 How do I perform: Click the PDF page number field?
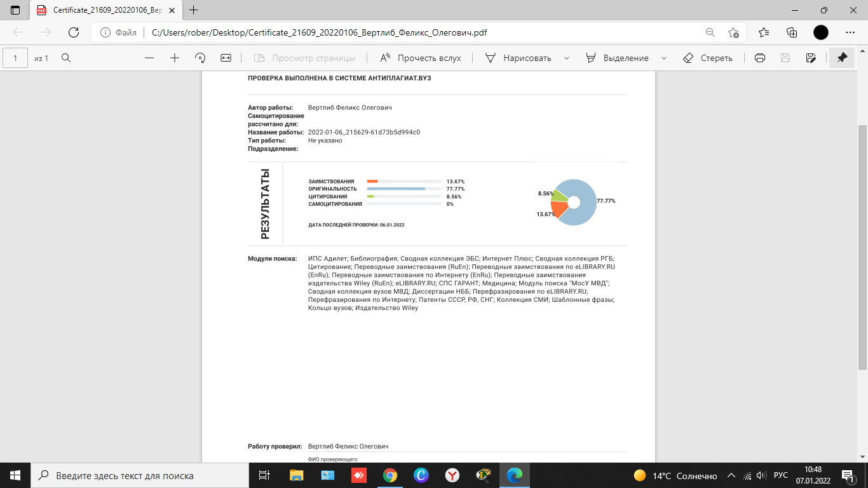(15, 58)
